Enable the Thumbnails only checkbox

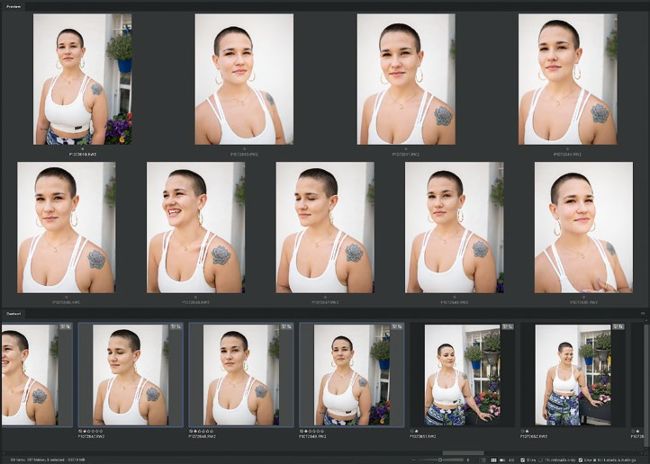(545, 459)
